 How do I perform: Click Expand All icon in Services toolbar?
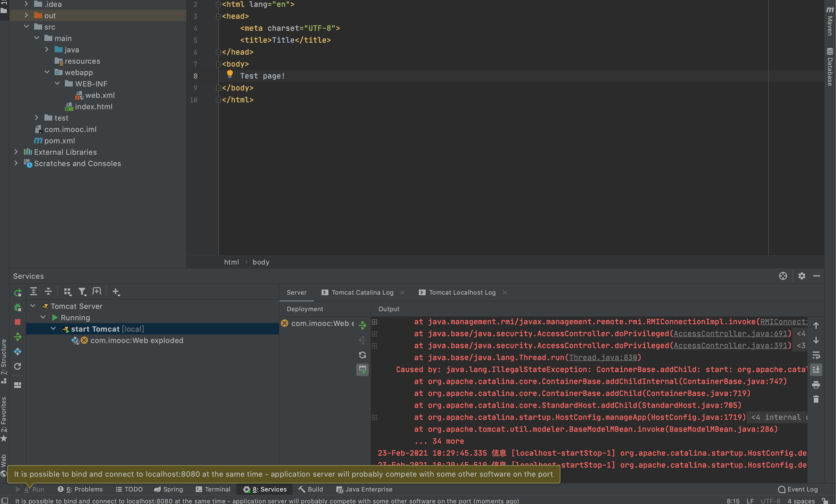[x=34, y=291]
